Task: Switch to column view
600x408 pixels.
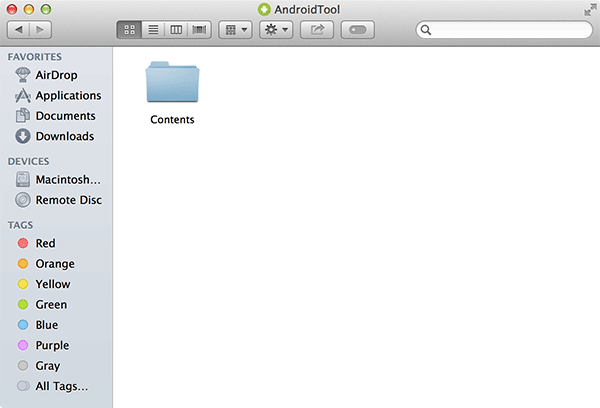Action: 176,29
